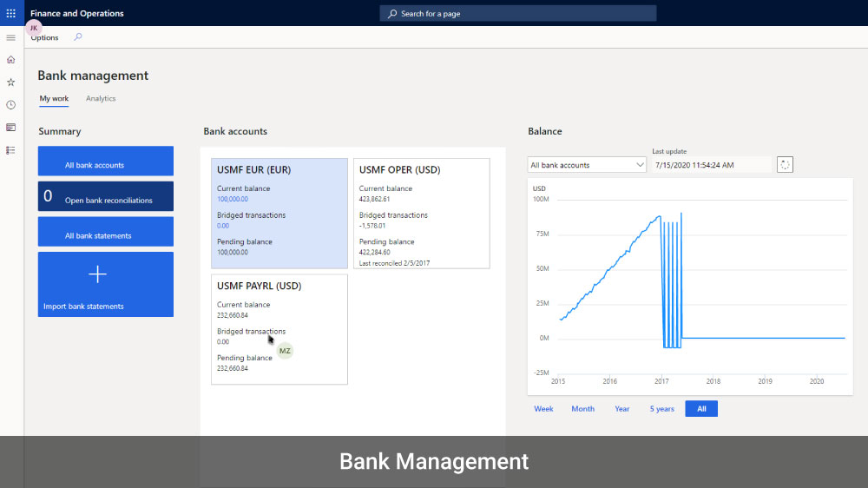Open the Options menu
This screenshot has width=868, height=488.
(x=44, y=37)
